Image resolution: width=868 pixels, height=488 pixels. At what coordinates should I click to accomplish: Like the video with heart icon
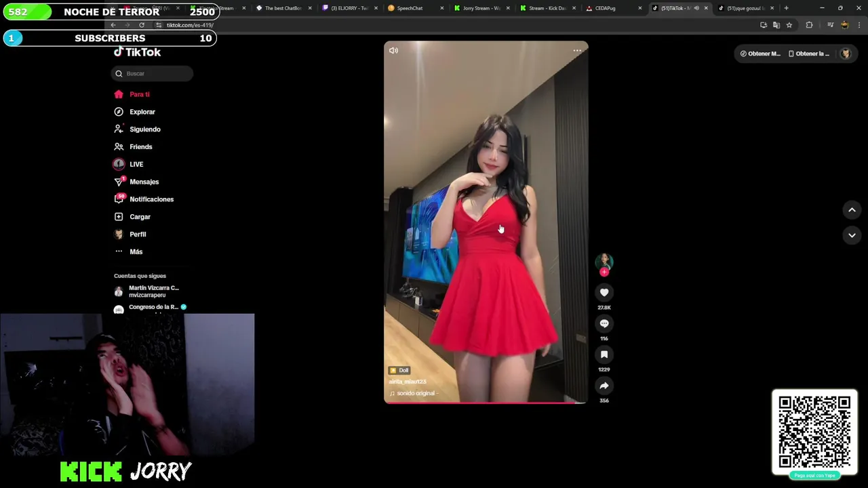tap(604, 292)
